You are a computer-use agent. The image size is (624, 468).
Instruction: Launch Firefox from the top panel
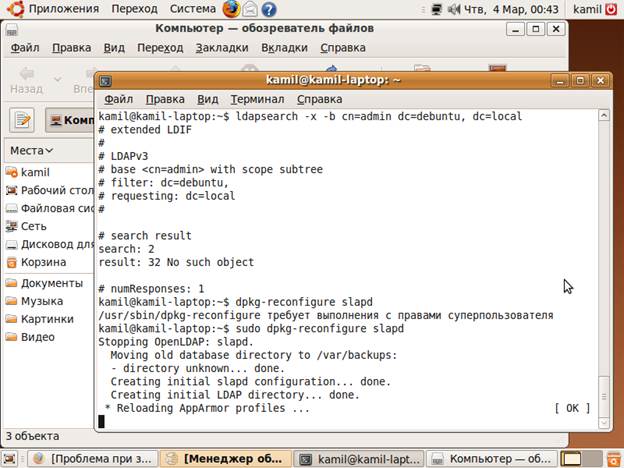coord(231,9)
